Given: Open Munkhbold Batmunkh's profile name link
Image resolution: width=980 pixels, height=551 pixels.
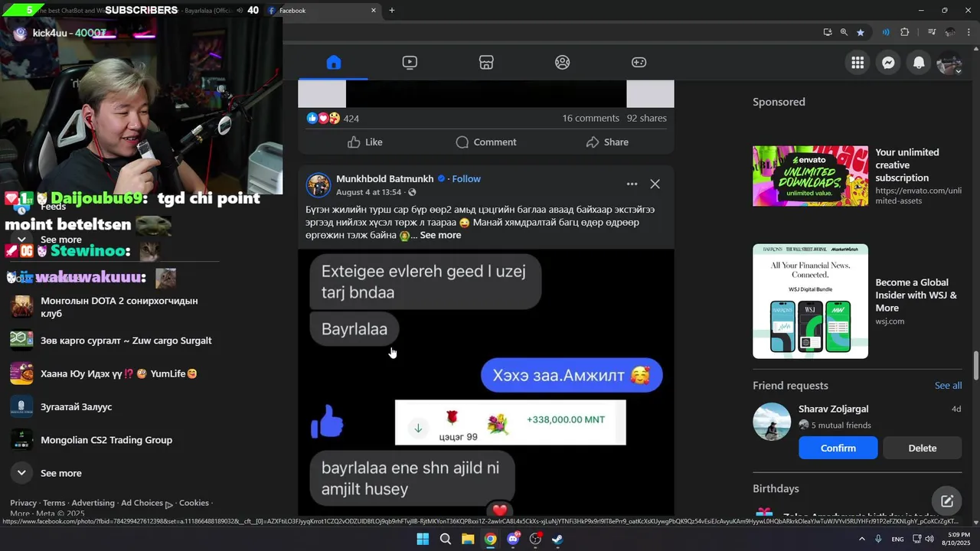Looking at the screenshot, I should (385, 178).
